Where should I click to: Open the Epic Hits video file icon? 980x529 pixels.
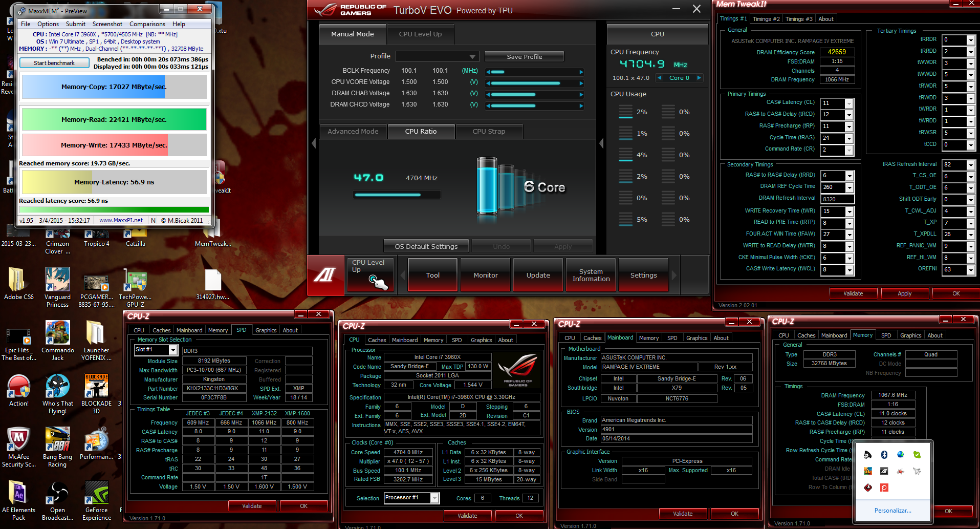pyautogui.click(x=18, y=344)
